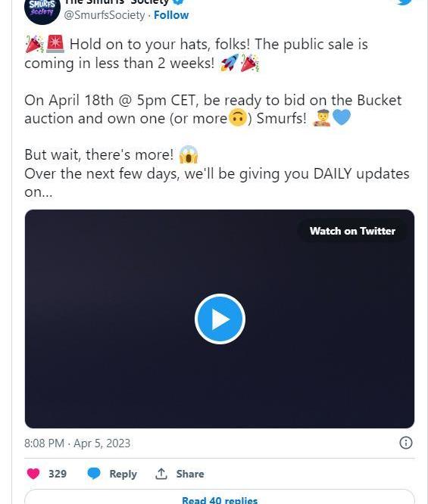Open the tweet info circle icon
The height and width of the screenshot is (504, 428).
pyautogui.click(x=405, y=443)
